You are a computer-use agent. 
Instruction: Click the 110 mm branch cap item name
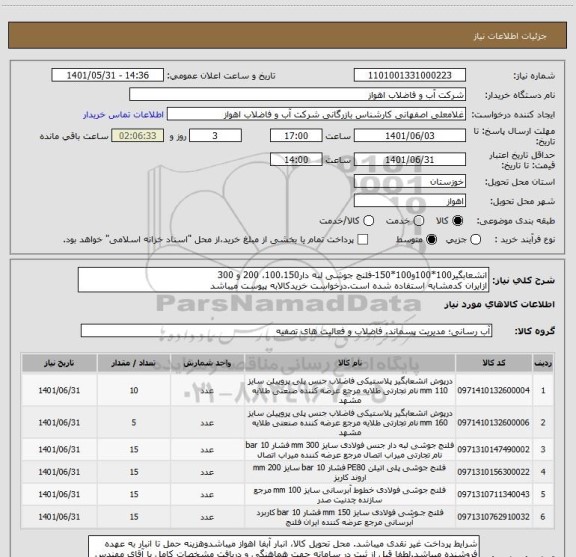coord(350,391)
